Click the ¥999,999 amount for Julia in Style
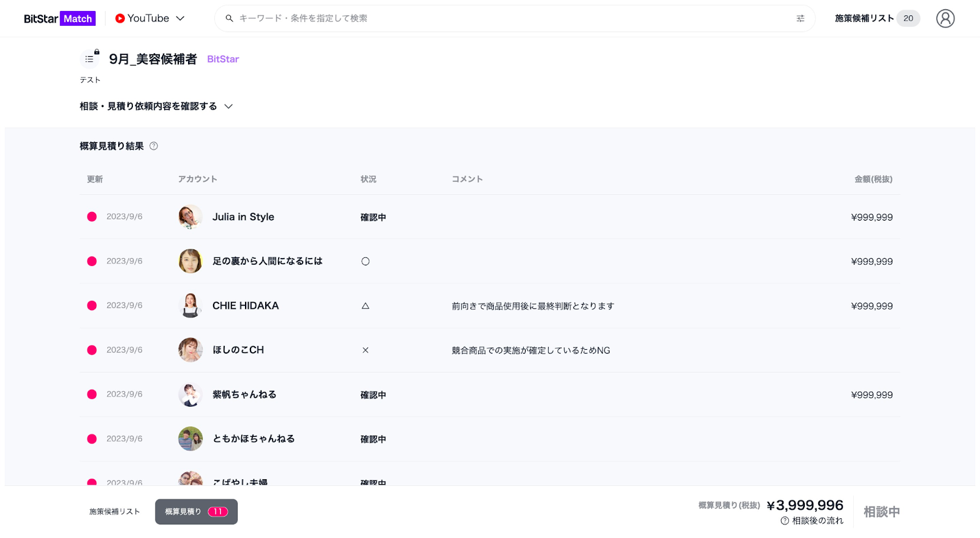 pyautogui.click(x=872, y=218)
